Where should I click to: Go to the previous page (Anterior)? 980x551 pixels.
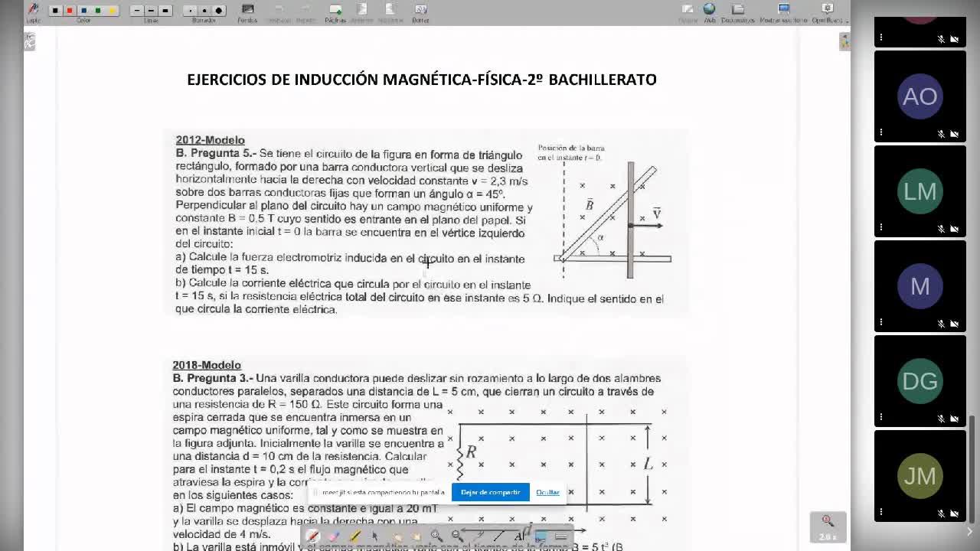pos(361,12)
